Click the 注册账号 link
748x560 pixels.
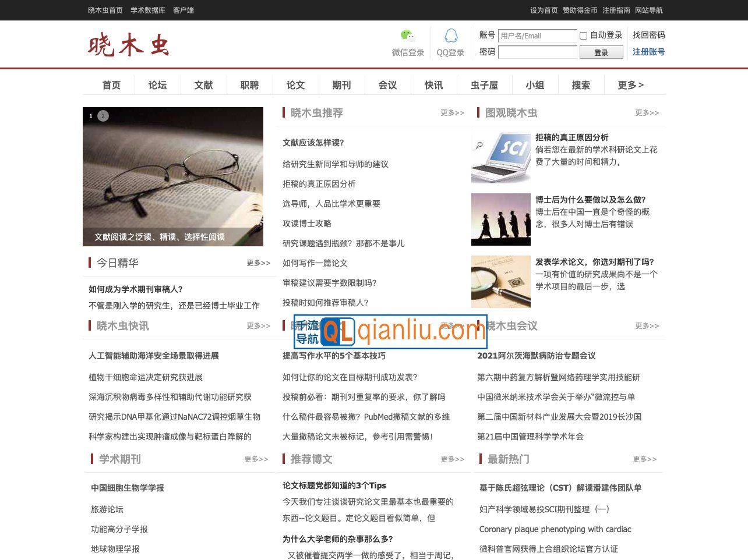click(648, 52)
